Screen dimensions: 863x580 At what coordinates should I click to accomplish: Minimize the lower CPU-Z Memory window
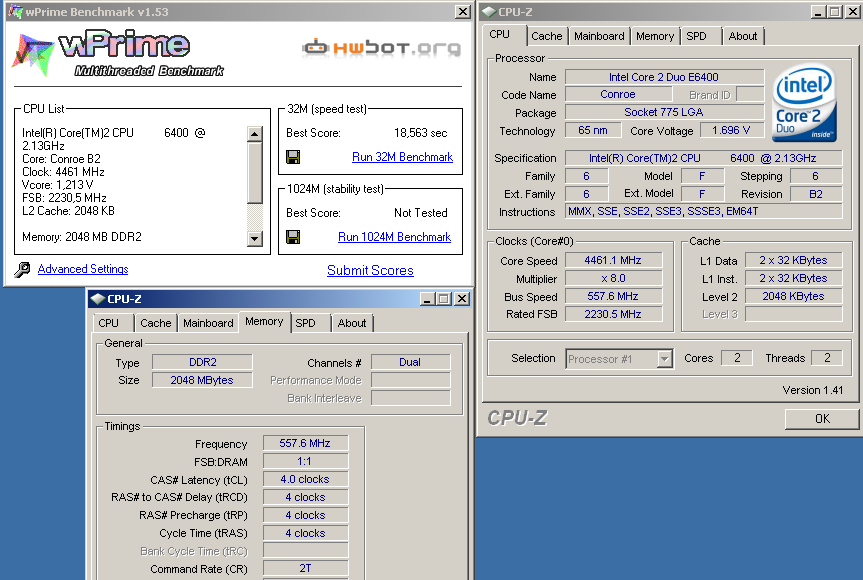[x=428, y=299]
